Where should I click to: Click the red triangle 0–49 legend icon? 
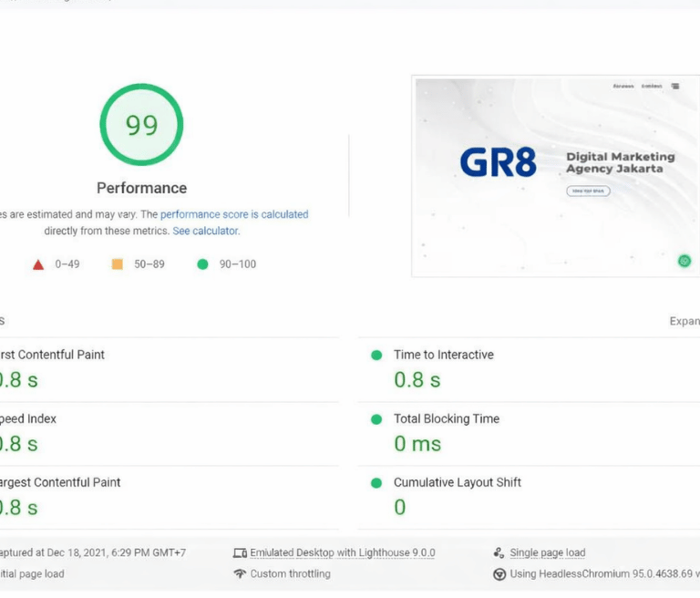point(38,265)
